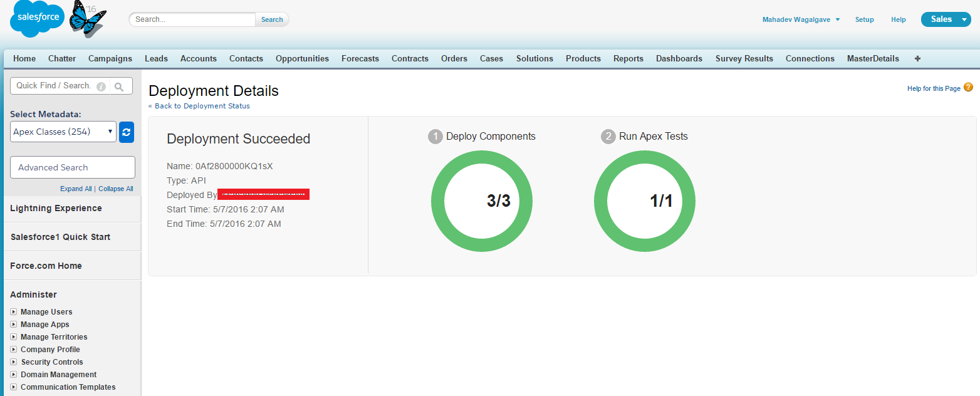Viewport: 980px width, 396px height.
Task: Expand the Manage Users tree node
Action: [14, 312]
